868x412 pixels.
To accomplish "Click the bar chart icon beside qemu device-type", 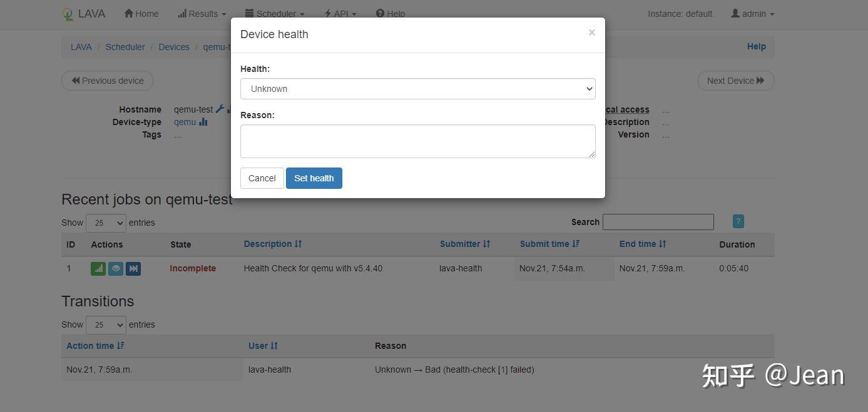I will [x=203, y=122].
